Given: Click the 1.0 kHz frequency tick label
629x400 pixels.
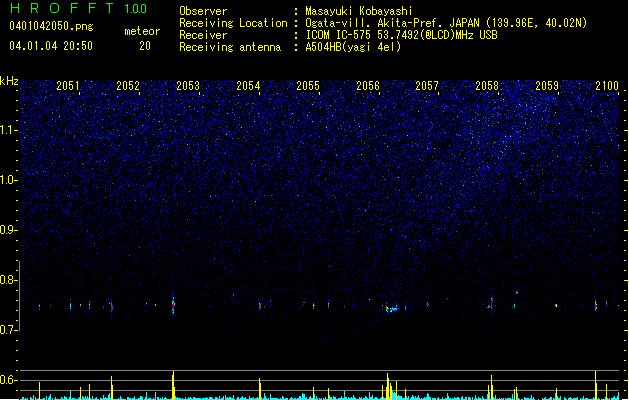Looking at the screenshot, I should point(8,180).
